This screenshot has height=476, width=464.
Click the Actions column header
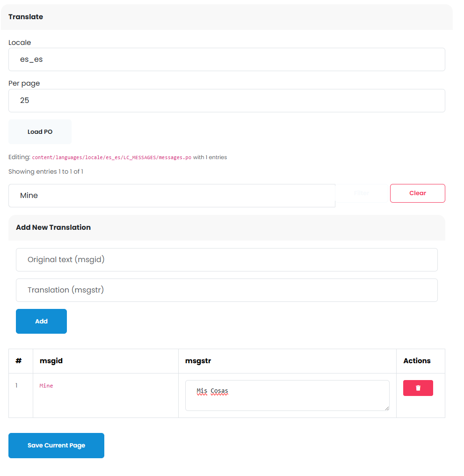click(417, 361)
